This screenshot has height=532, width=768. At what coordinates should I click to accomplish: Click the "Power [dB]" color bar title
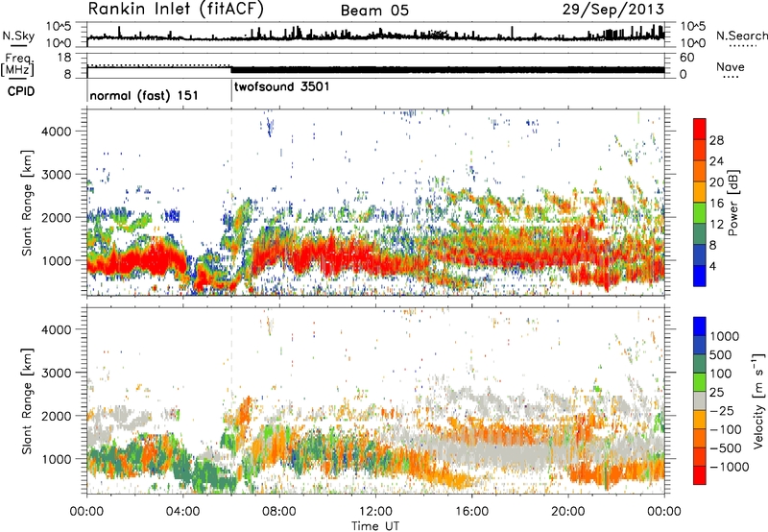pos(732,203)
